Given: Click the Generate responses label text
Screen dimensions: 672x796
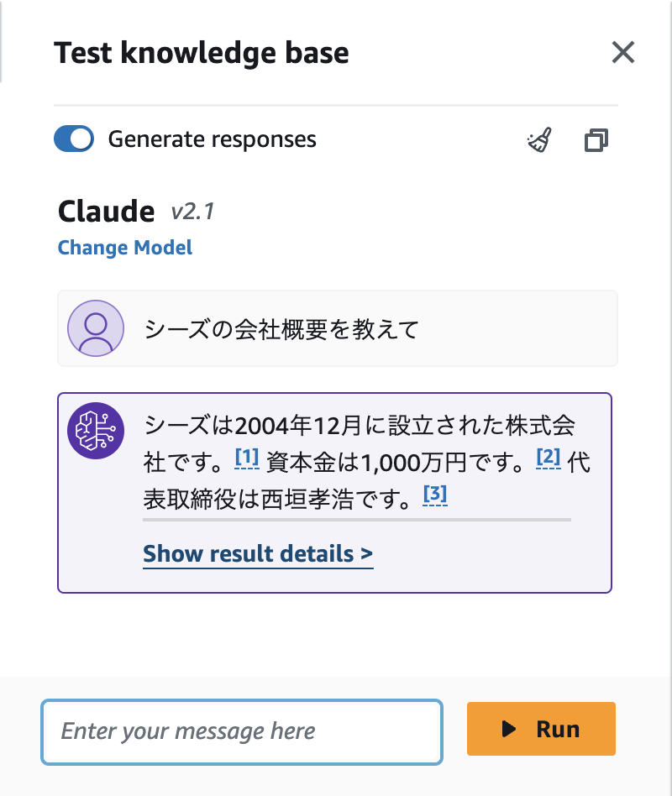Looking at the screenshot, I should (213, 139).
